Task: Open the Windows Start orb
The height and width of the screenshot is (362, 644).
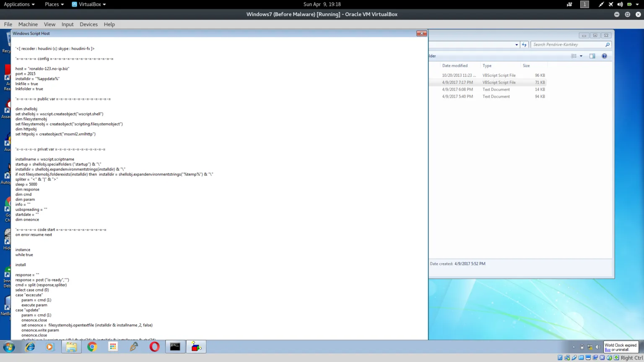Action: coord(9,347)
